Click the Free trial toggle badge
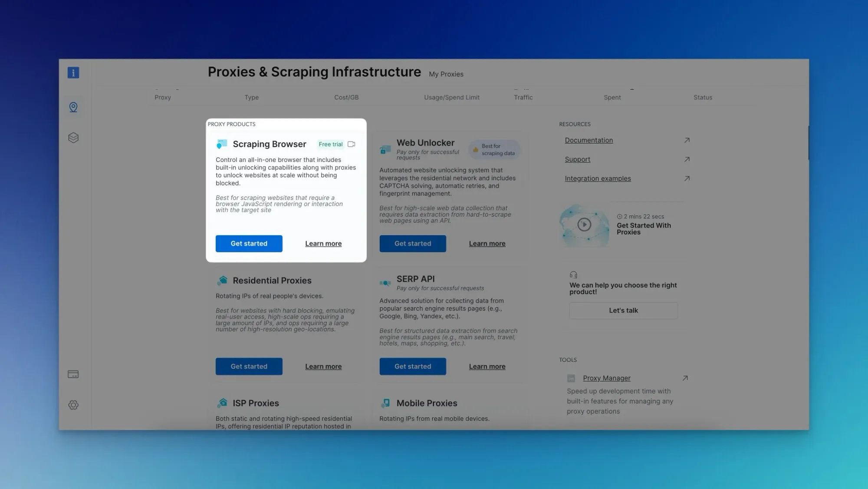The width and height of the screenshot is (868, 489). click(x=330, y=144)
